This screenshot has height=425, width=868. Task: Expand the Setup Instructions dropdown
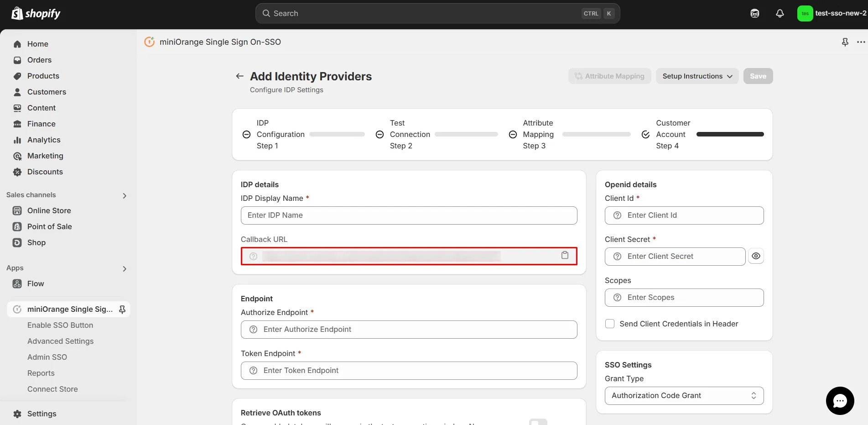(697, 76)
